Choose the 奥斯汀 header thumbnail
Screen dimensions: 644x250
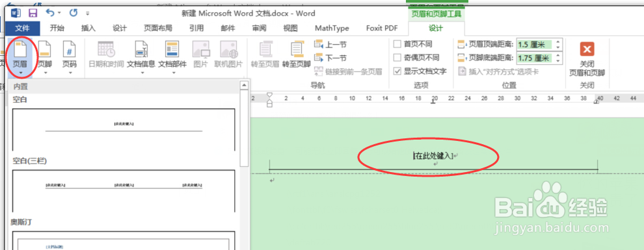(x=124, y=240)
